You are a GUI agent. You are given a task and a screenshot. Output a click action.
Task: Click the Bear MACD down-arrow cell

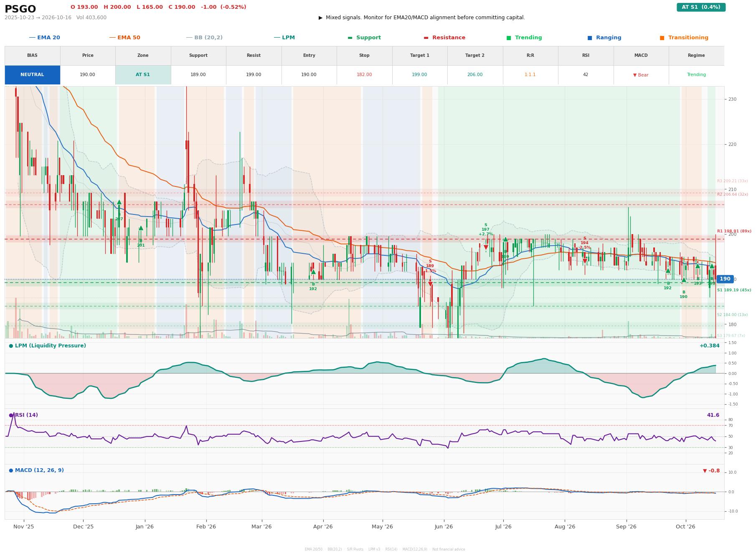[641, 75]
